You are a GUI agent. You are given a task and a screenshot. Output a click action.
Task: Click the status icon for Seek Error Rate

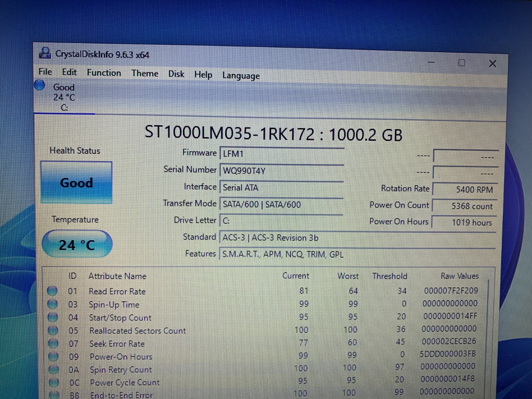coord(53,343)
